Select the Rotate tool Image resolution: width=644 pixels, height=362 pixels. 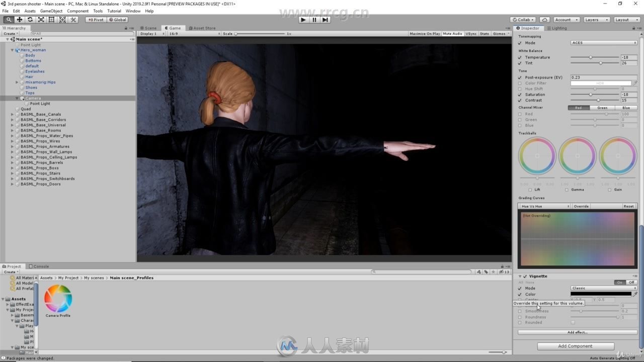click(x=30, y=20)
